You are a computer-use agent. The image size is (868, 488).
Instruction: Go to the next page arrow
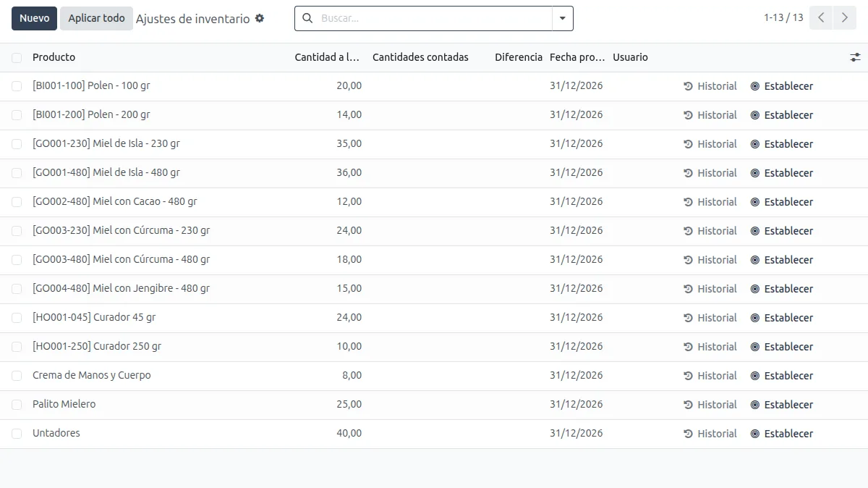coord(844,18)
